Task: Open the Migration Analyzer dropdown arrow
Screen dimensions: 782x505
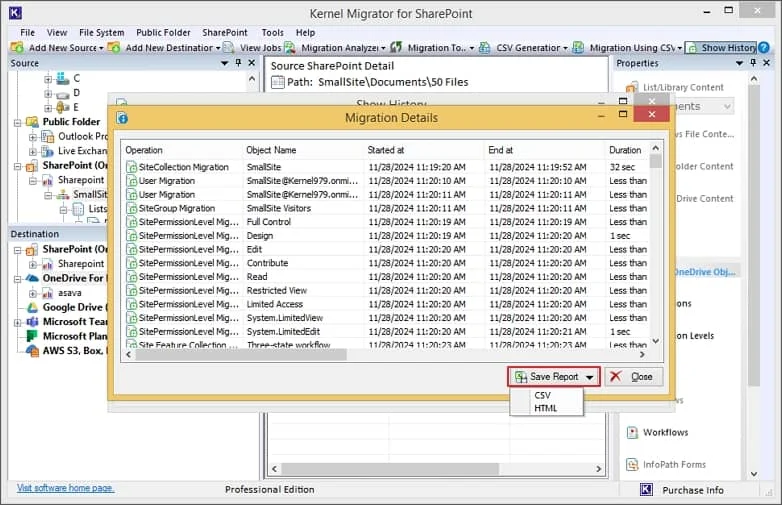Action: (383, 48)
